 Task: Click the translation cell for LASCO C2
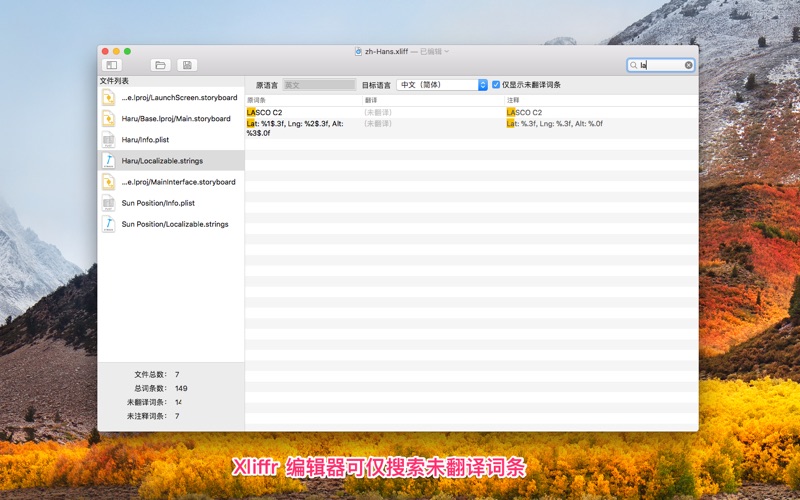pyautogui.click(x=430, y=112)
